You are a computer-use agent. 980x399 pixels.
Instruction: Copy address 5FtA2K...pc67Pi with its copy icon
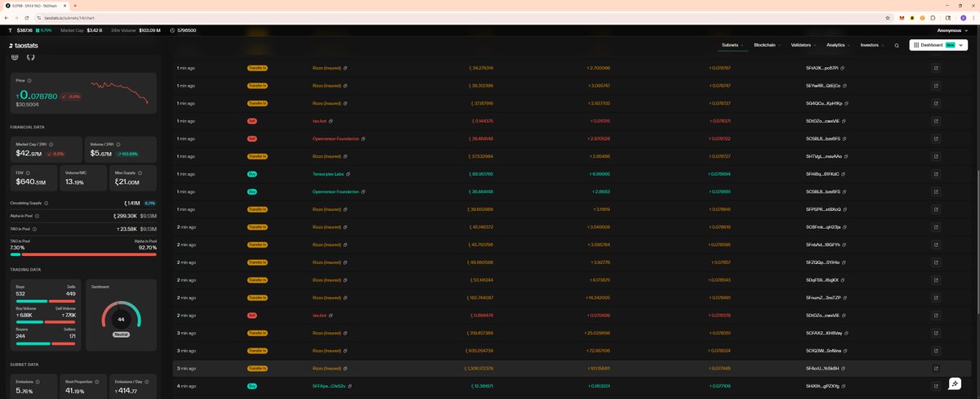click(842, 68)
